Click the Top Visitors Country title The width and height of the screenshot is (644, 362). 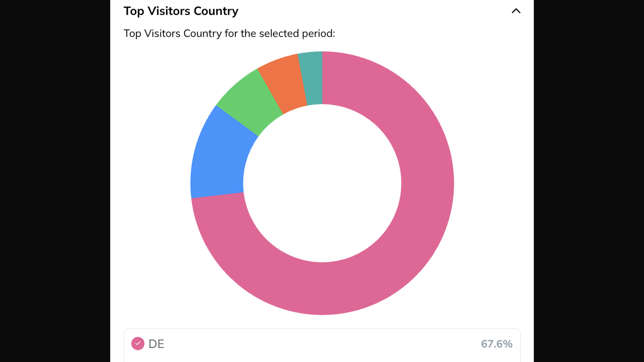point(181,11)
